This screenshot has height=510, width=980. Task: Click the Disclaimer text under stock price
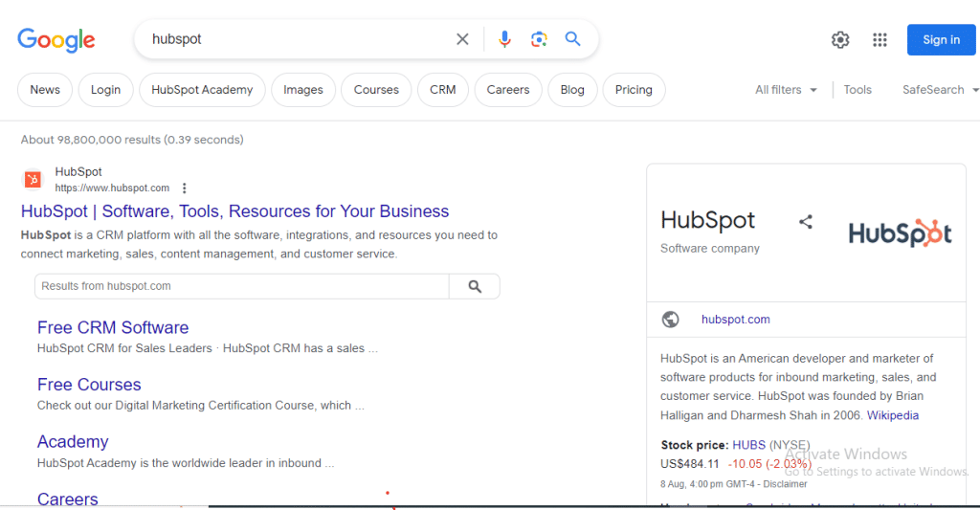click(785, 484)
